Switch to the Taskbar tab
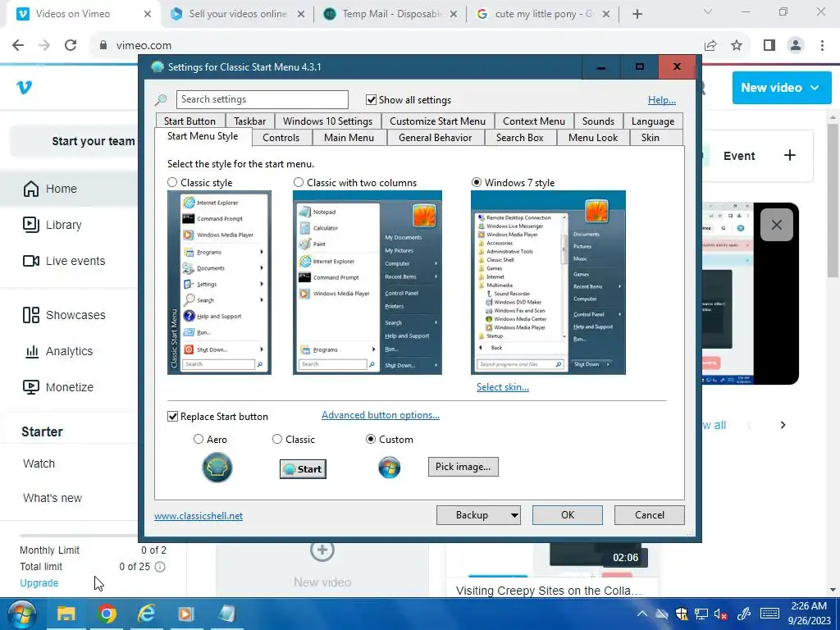Image resolution: width=840 pixels, height=630 pixels. [x=249, y=121]
